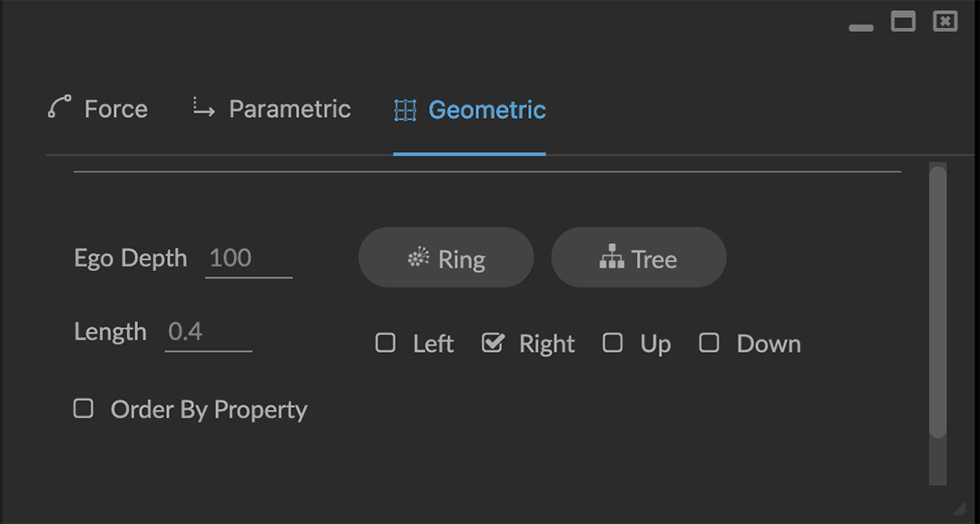This screenshot has width=980, height=524.
Task: Switch to the Force tab
Action: click(x=115, y=110)
